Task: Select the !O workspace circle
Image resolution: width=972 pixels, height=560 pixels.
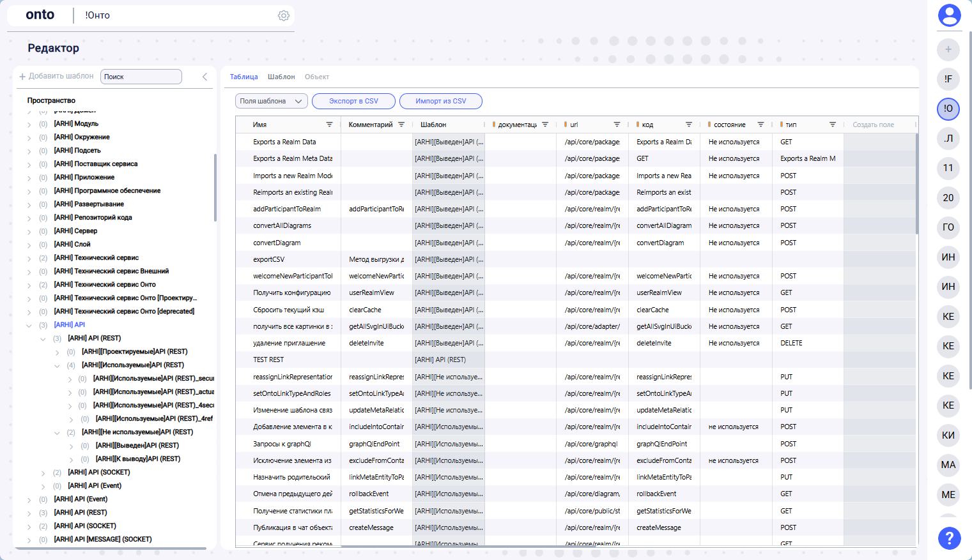Action: 948,109
